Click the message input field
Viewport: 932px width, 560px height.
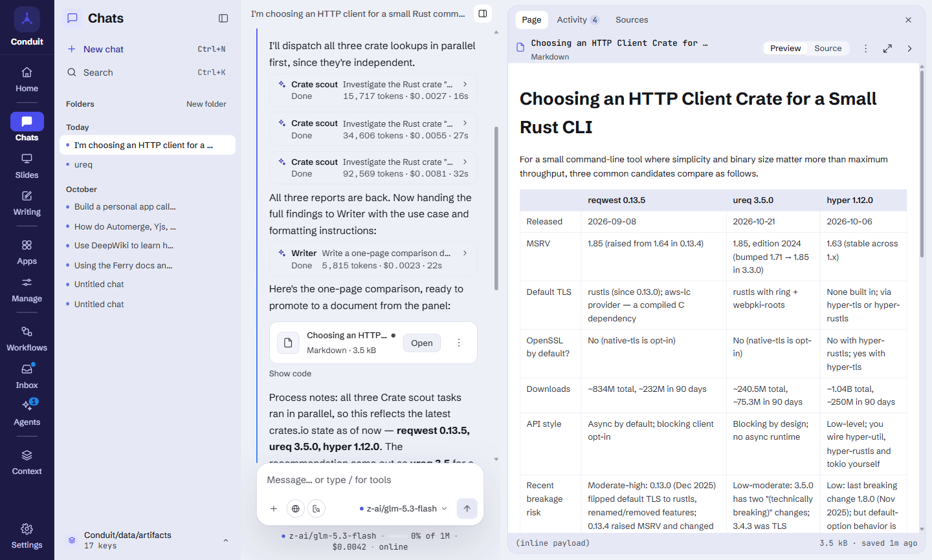(x=370, y=480)
